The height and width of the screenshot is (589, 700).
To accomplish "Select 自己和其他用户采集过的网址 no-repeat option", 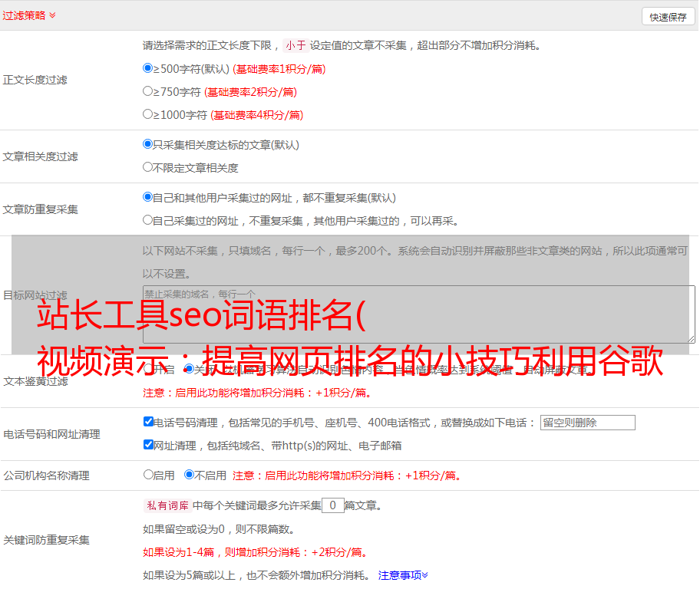I will (148, 197).
